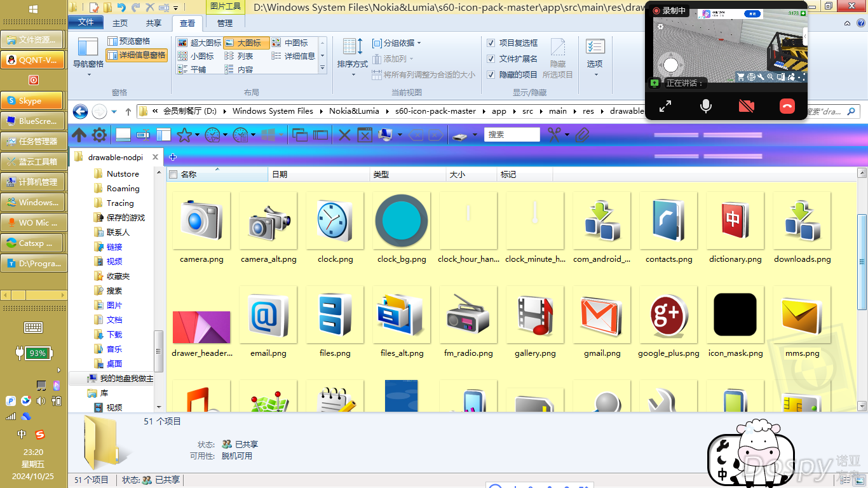
Task: Sort by the 类型 column header
Action: click(x=407, y=174)
